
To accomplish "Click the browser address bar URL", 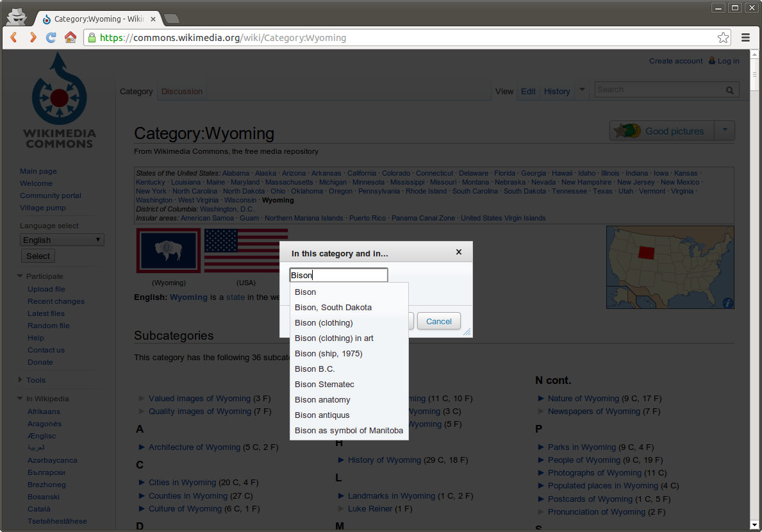I will click(222, 37).
